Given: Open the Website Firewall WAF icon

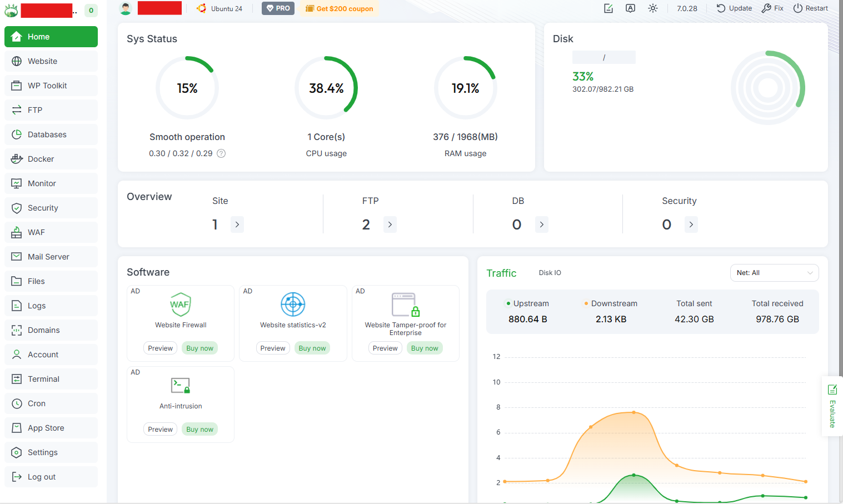Looking at the screenshot, I should pos(181,305).
